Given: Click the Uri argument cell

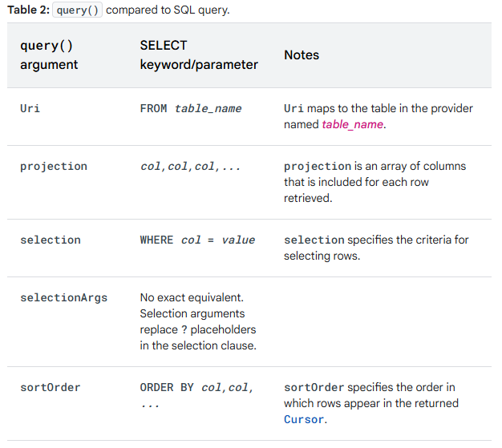Looking at the screenshot, I should (x=30, y=108).
